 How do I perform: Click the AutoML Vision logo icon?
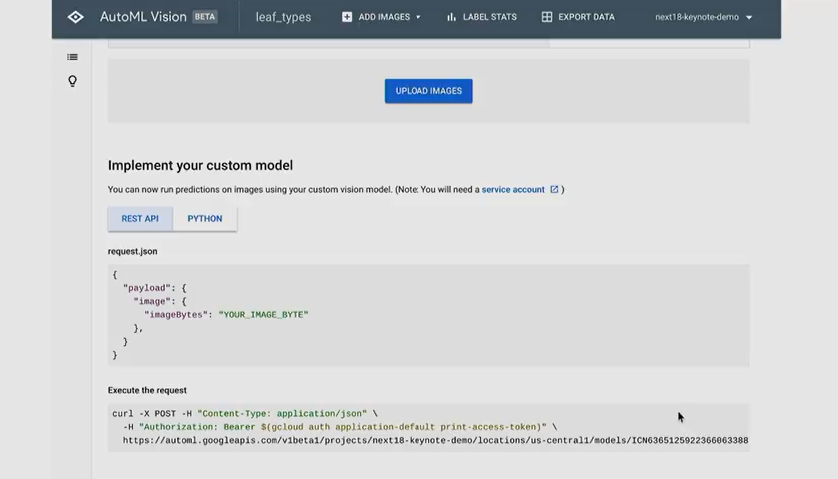point(76,17)
